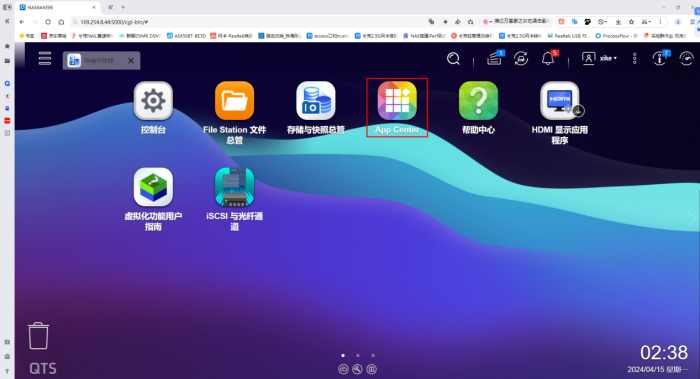Collapse the browser sidebar chevron
The image size is (700, 379).
point(7,21)
